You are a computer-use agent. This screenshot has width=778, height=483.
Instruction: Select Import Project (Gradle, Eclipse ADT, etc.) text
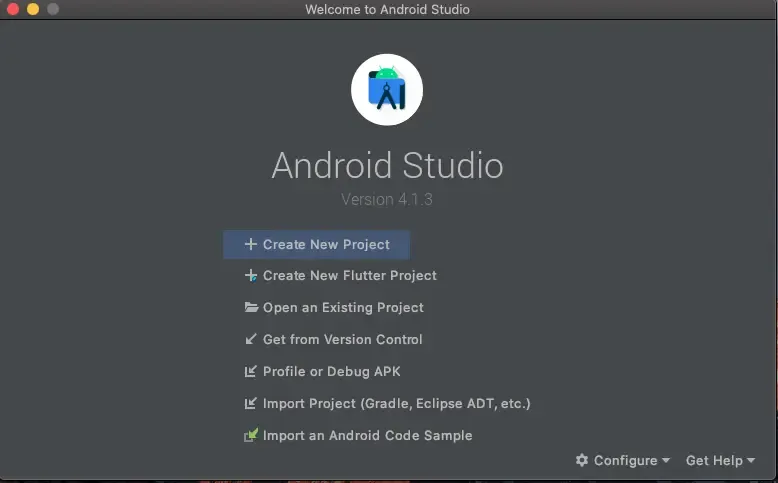[x=396, y=404]
